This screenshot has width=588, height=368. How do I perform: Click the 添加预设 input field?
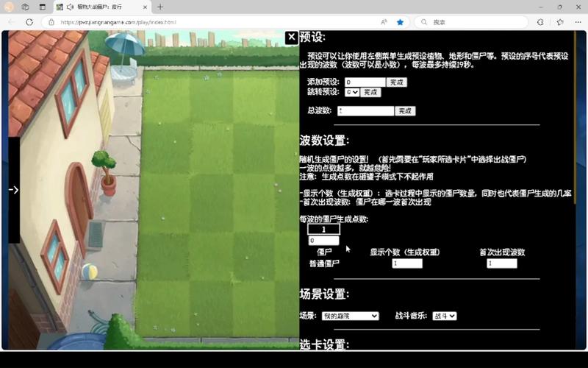pos(365,82)
